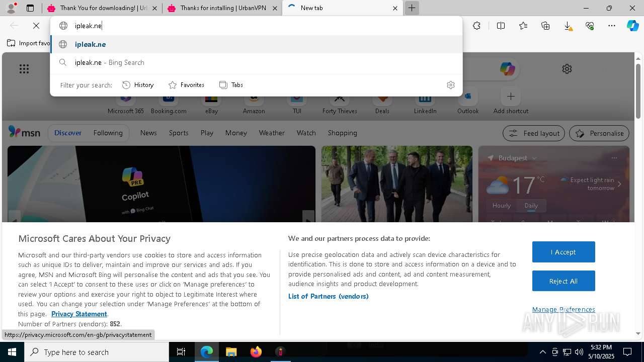644x362 pixels.
Task: Open Favorites star toolbar icon
Action: point(523,26)
